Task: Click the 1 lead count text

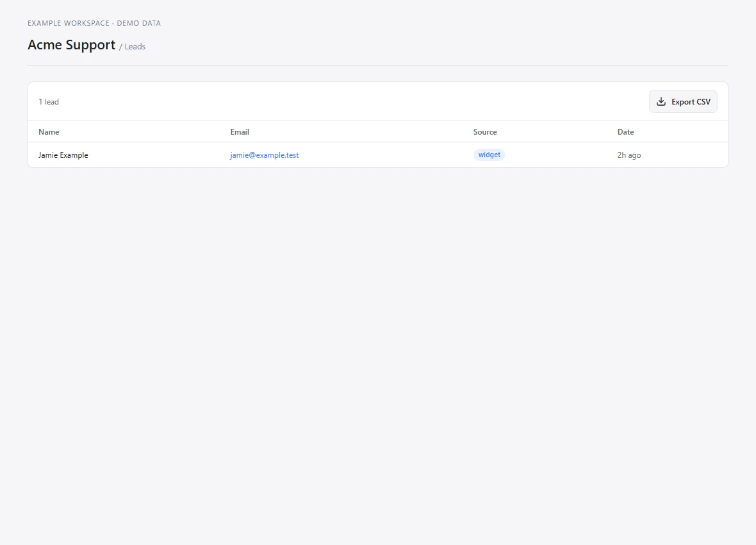Action: [x=49, y=102]
